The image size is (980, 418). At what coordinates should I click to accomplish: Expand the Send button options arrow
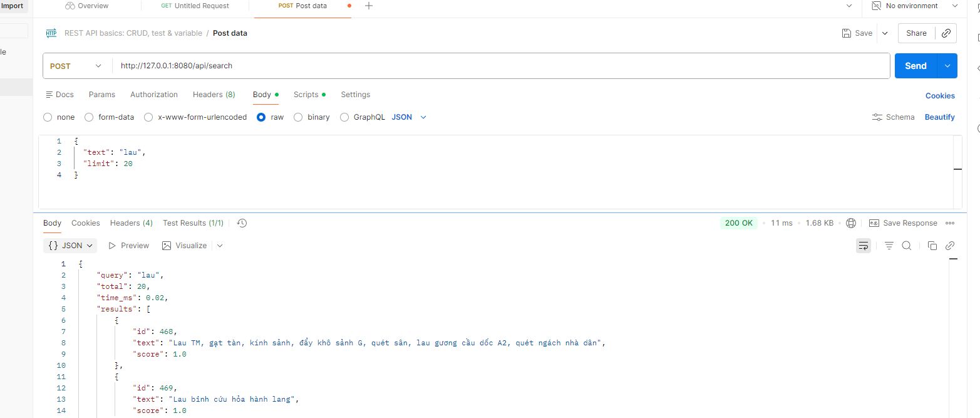click(947, 65)
